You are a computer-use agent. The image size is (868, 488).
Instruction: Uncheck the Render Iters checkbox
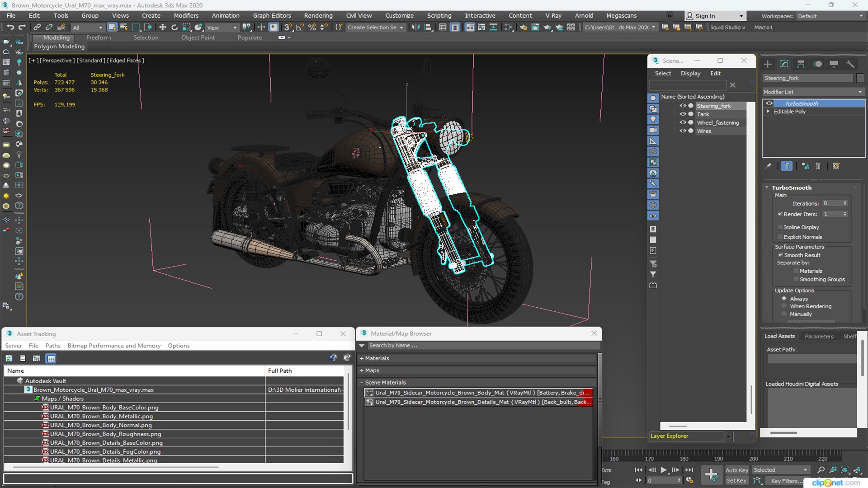click(x=780, y=214)
